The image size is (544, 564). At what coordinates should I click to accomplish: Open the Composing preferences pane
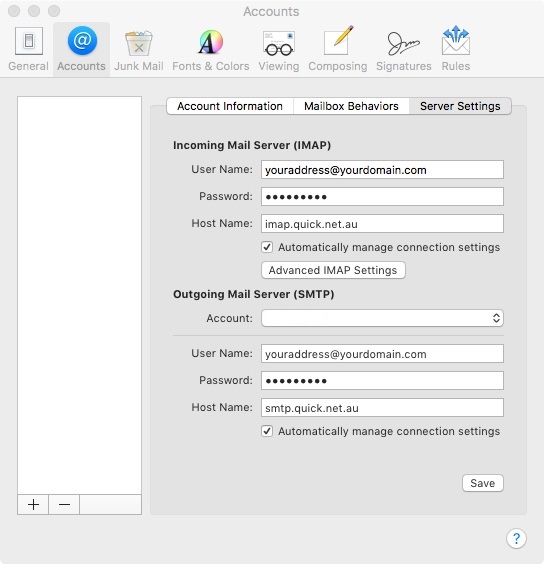point(337,49)
